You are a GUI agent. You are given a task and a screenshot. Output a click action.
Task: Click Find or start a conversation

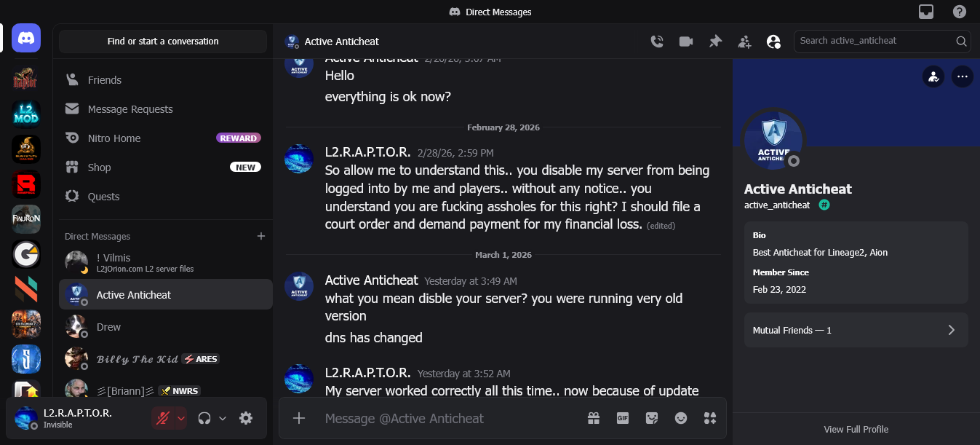pos(163,42)
